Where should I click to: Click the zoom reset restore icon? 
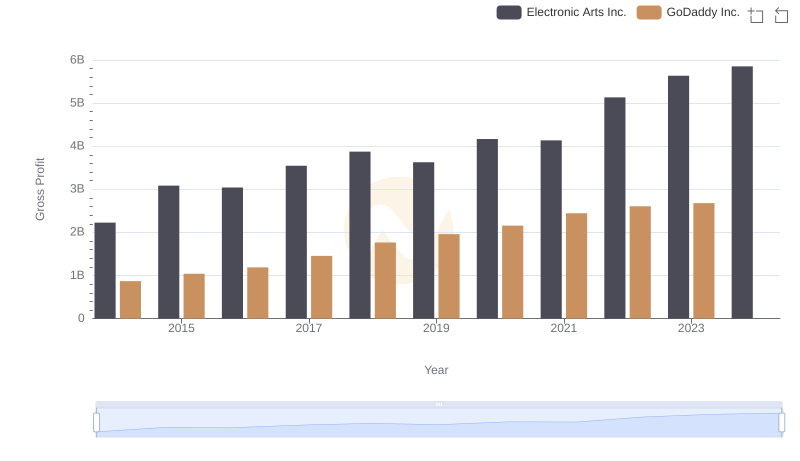point(781,15)
